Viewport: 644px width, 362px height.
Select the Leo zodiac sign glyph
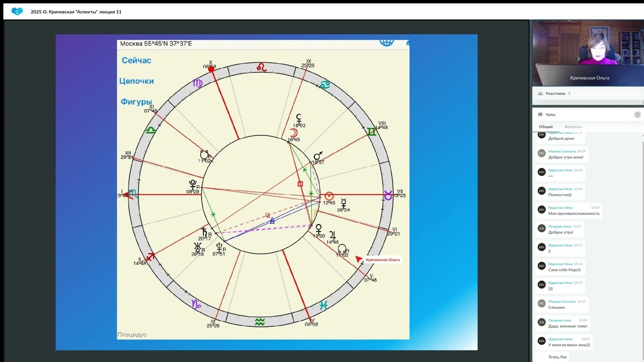(261, 67)
